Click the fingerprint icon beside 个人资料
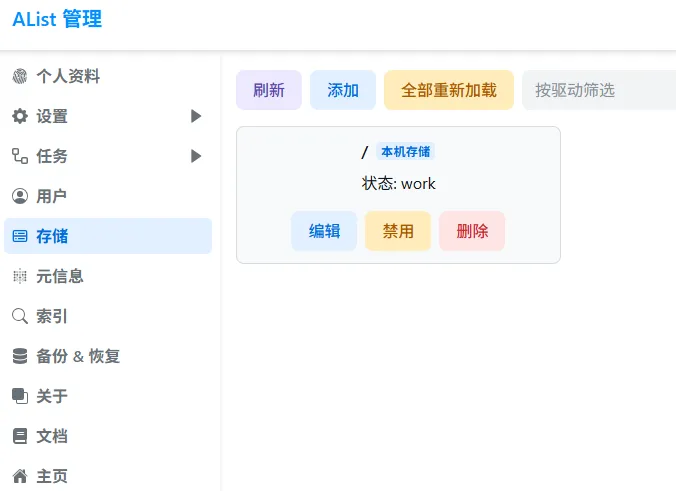 [x=20, y=76]
